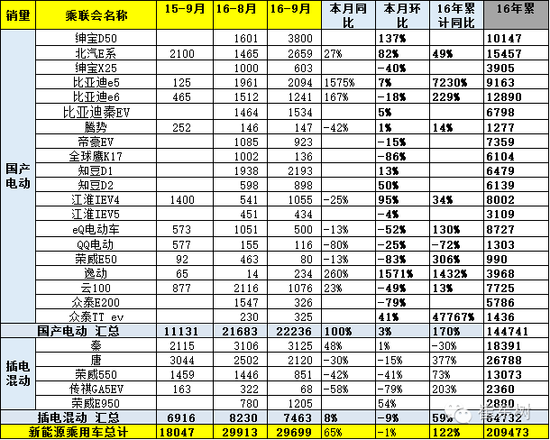This screenshot has width=550, height=440.
Task: Click the 比亚迪e6 name cell
Action: click(96, 96)
